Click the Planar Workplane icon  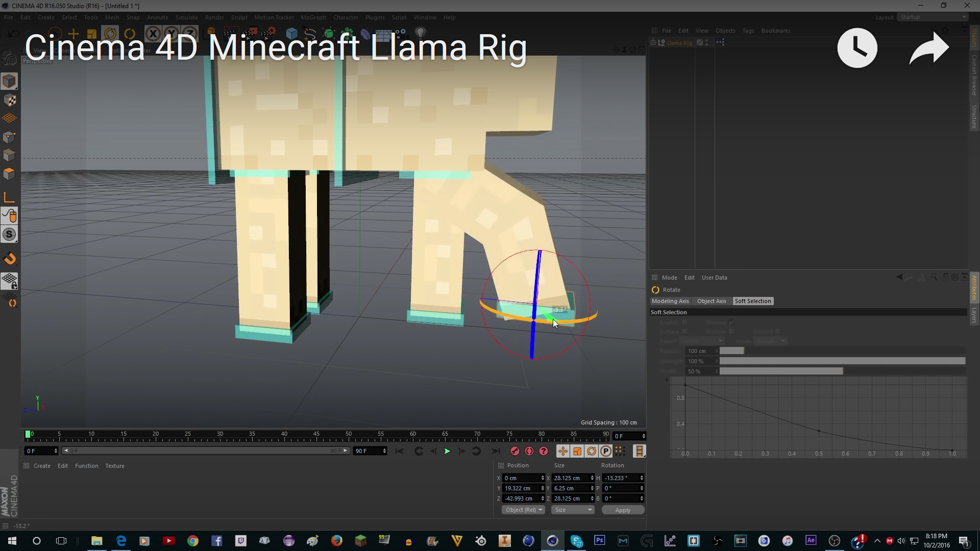click(10, 300)
